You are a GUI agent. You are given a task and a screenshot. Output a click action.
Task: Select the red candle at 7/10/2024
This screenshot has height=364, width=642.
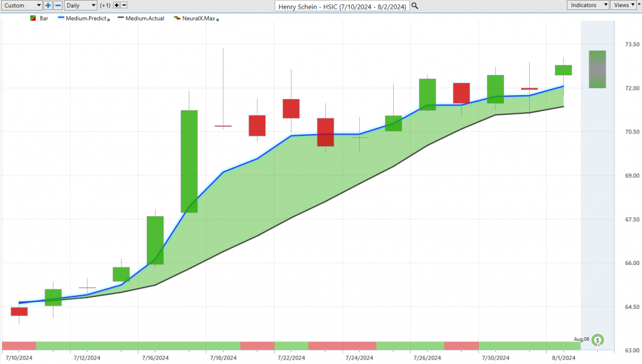pyautogui.click(x=19, y=311)
